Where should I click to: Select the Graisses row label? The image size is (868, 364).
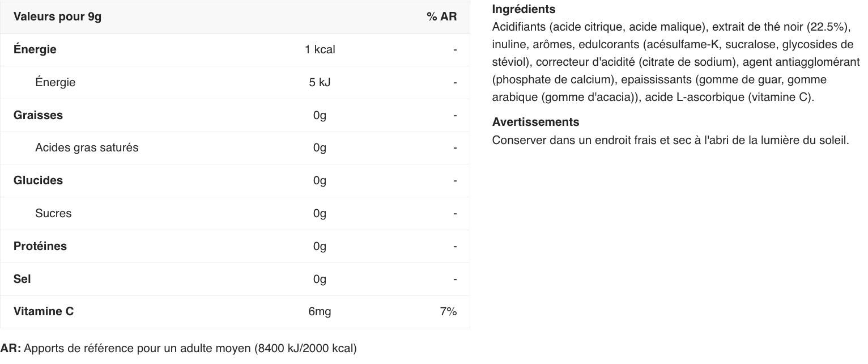click(38, 115)
